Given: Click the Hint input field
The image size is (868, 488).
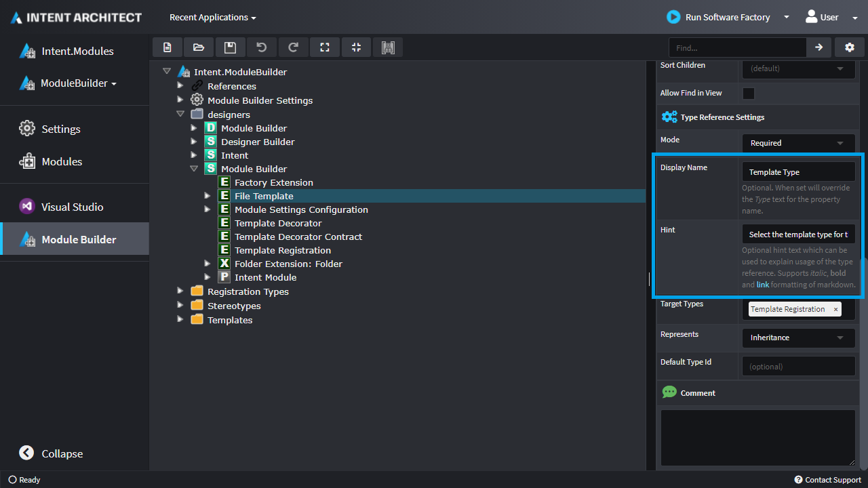Looking at the screenshot, I should (x=798, y=234).
